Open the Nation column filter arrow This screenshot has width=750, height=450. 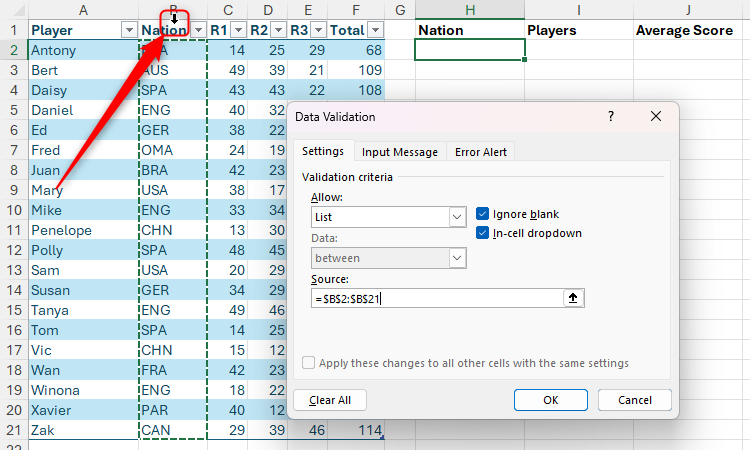point(198,30)
